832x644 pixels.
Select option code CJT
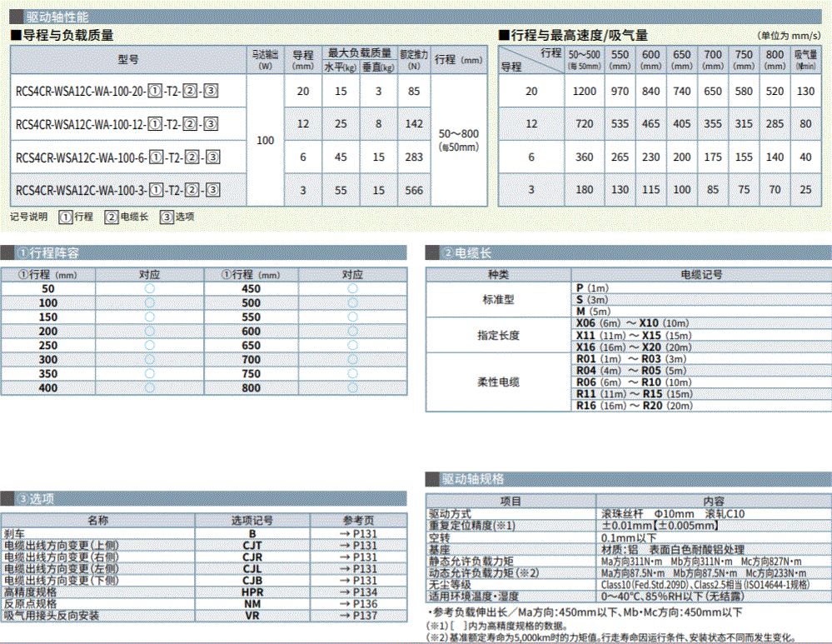coord(252,546)
